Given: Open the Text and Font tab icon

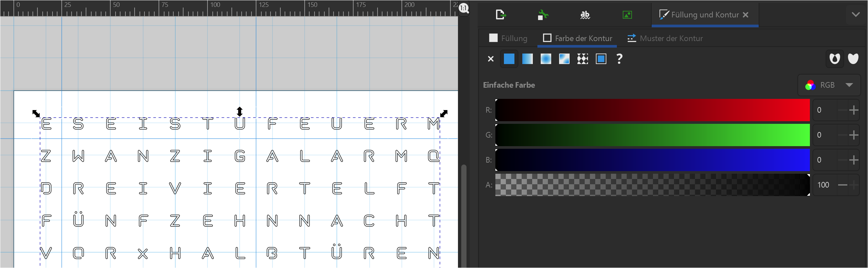Looking at the screenshot, I should tap(585, 15).
